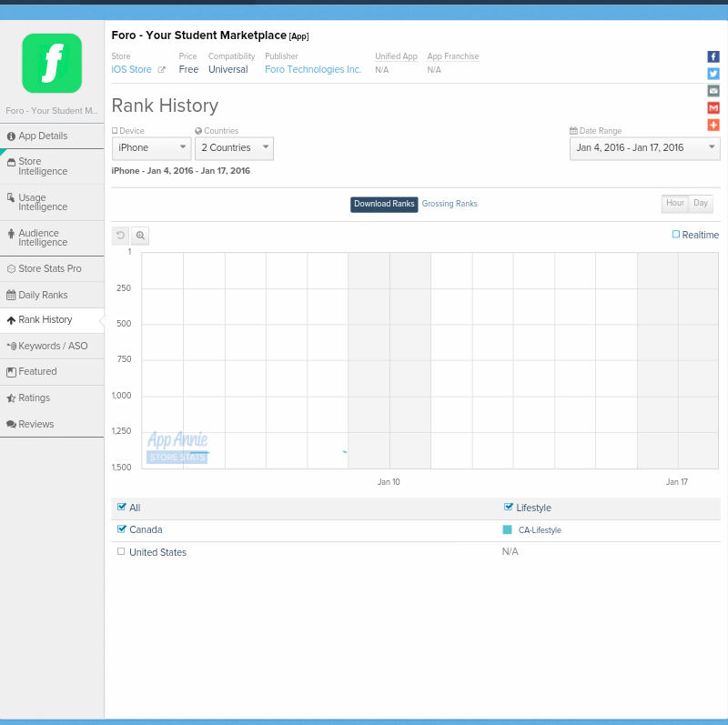This screenshot has height=725, width=728.
Task: Toggle the Lifestyle category checkbox
Action: 509,507
